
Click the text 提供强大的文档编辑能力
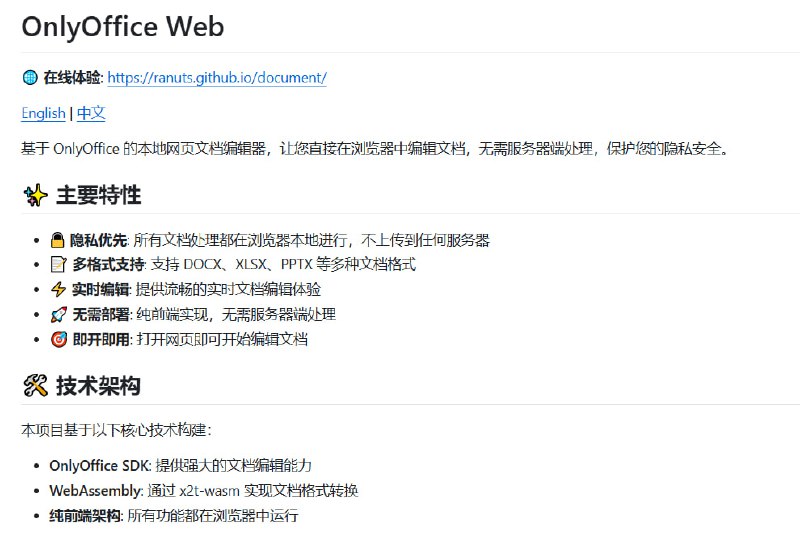tap(234, 465)
